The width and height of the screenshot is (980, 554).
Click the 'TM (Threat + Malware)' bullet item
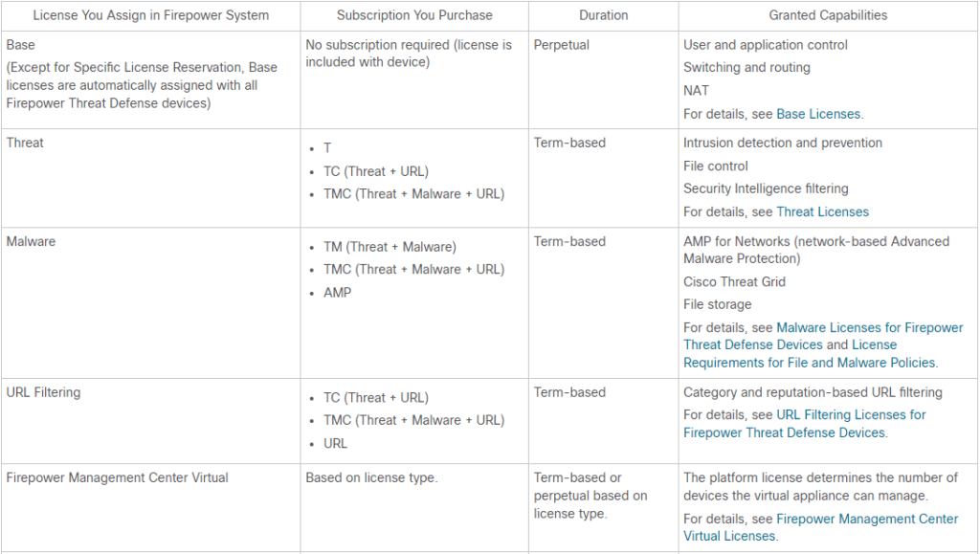(x=390, y=247)
